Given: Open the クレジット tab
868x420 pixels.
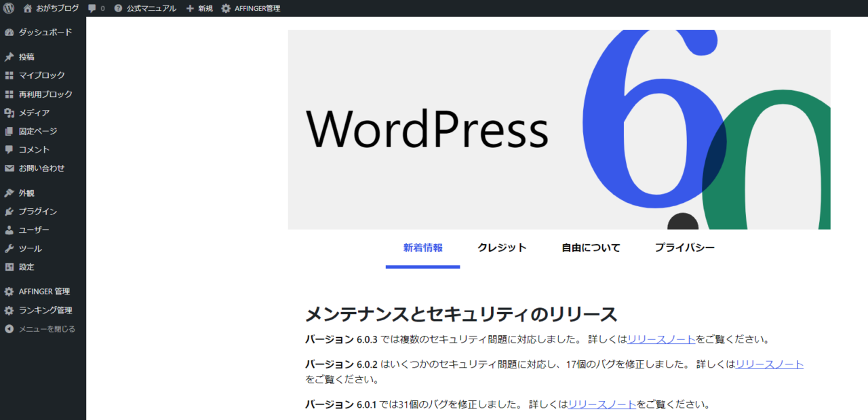Looking at the screenshot, I should click(502, 248).
